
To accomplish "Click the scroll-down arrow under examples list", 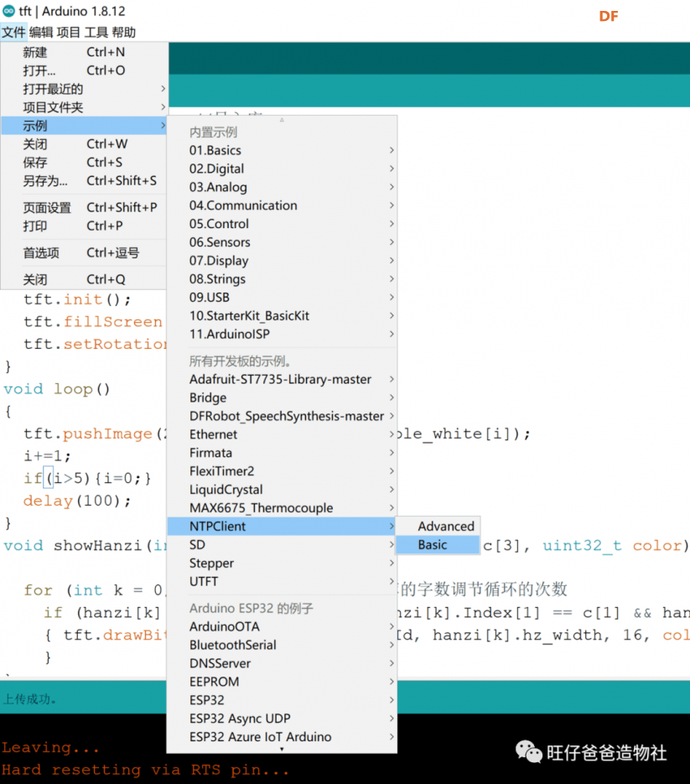I will (282, 749).
